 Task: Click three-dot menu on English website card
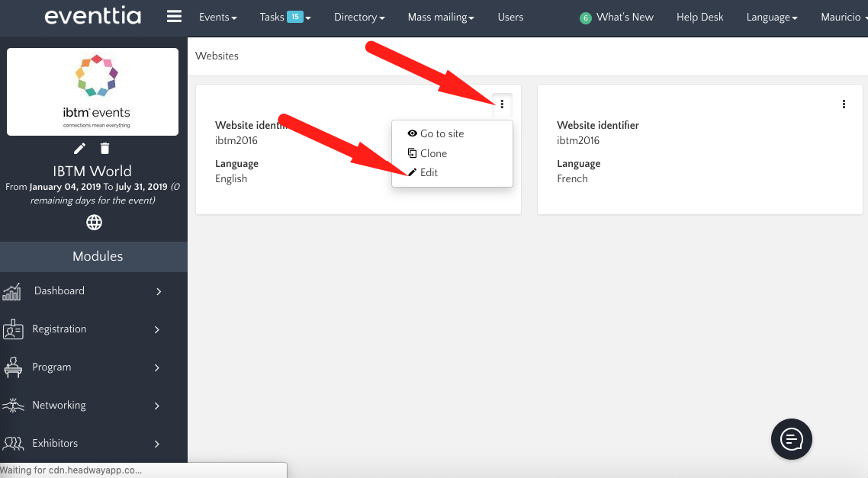point(502,104)
